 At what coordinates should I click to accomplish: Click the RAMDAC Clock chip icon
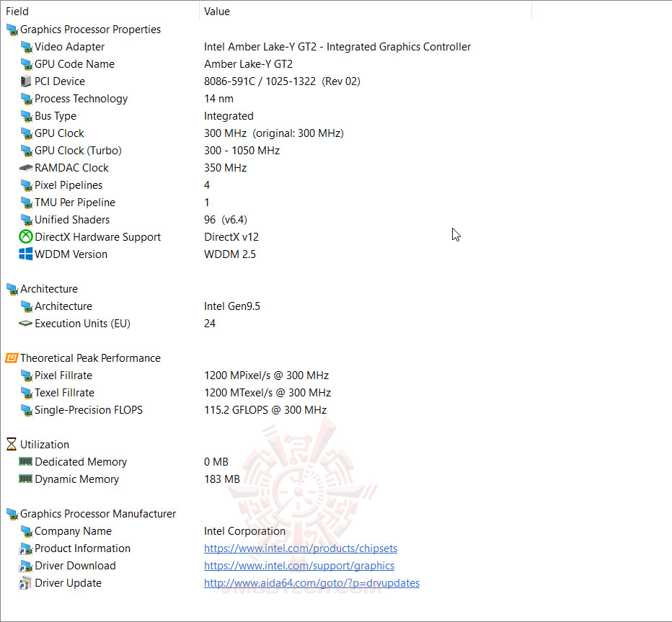click(26, 168)
